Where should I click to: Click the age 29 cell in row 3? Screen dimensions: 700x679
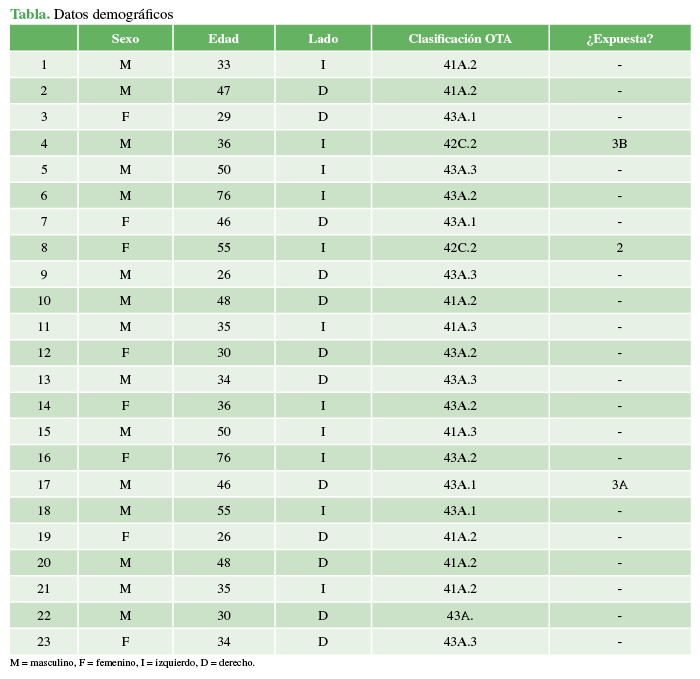coord(223,117)
